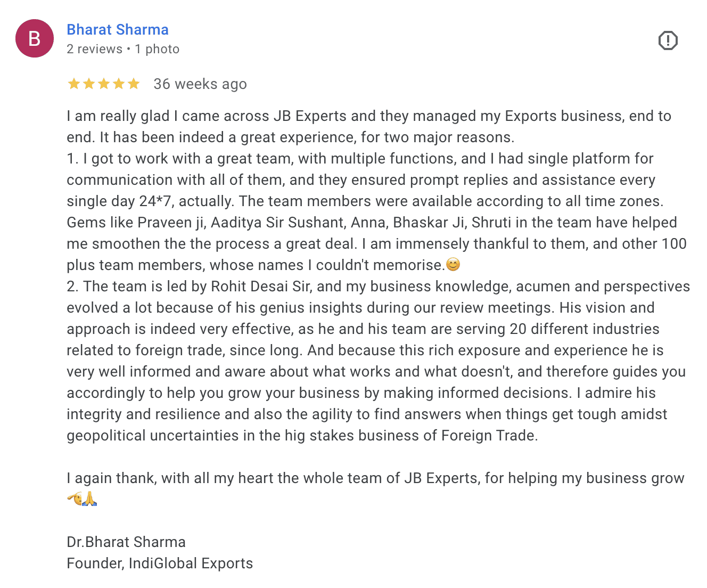Click the words "Foreign Trade." ending the paragraph

click(x=488, y=436)
